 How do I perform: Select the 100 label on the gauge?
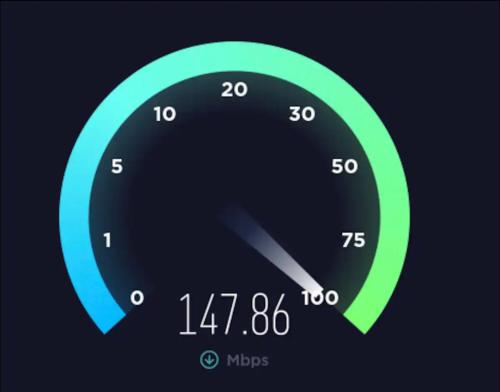click(320, 298)
